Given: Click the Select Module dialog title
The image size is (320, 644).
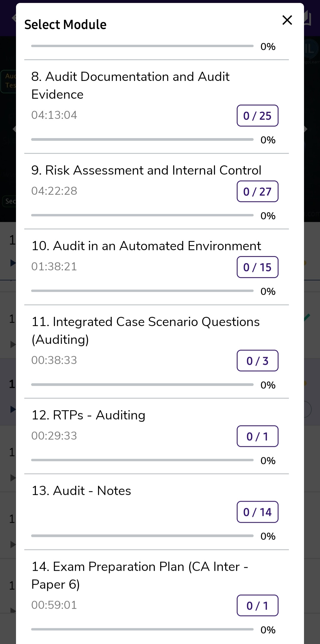Looking at the screenshot, I should (65, 25).
